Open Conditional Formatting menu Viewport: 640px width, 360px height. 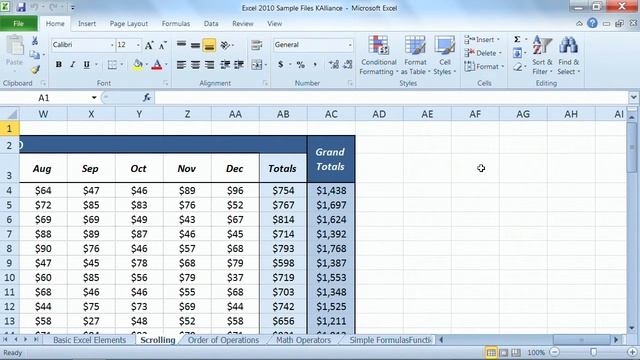point(378,55)
